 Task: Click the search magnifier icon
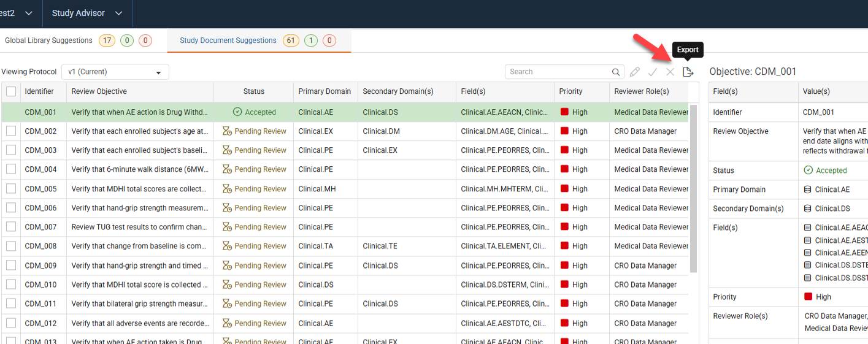tap(616, 72)
